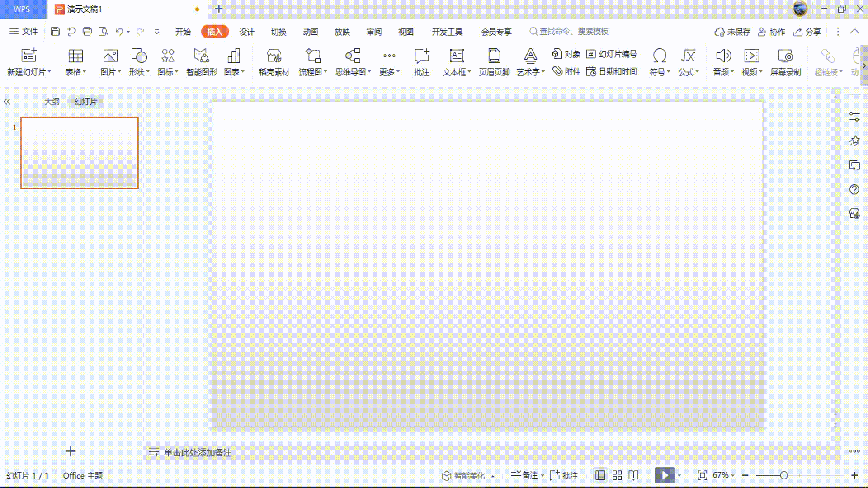Click the Unsaved (未保存) cloud button
Image resolution: width=868 pixels, height=488 pixels.
tap(732, 32)
